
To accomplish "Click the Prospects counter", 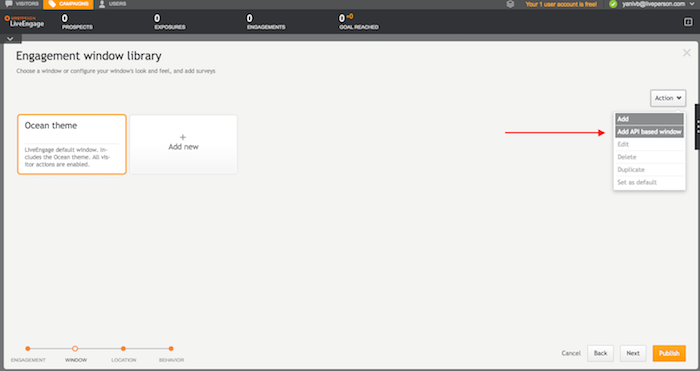I will (77, 22).
